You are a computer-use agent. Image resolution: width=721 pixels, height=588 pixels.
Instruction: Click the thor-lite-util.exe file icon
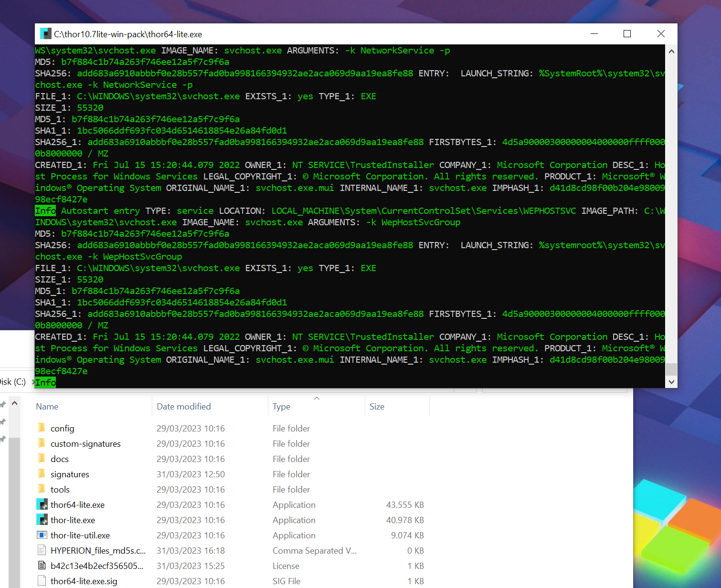pos(42,535)
